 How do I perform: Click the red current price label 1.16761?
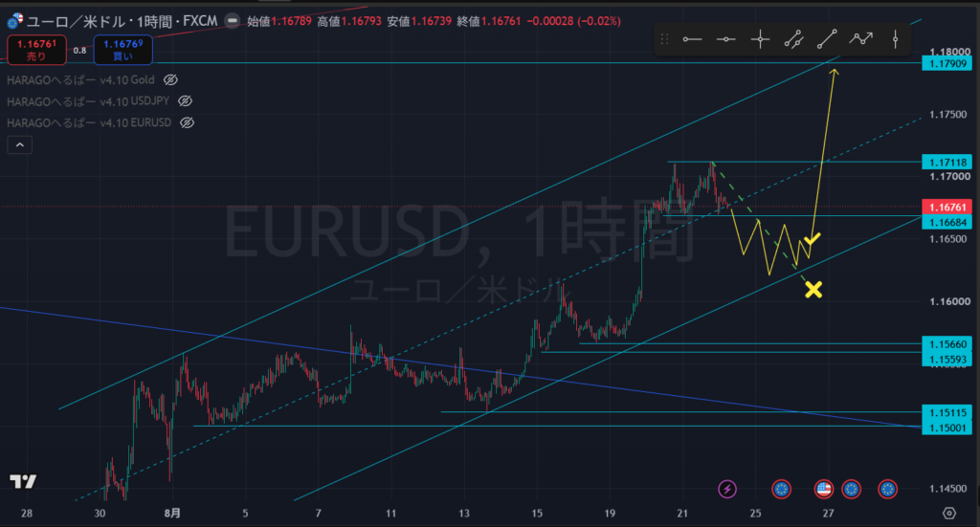click(x=947, y=207)
